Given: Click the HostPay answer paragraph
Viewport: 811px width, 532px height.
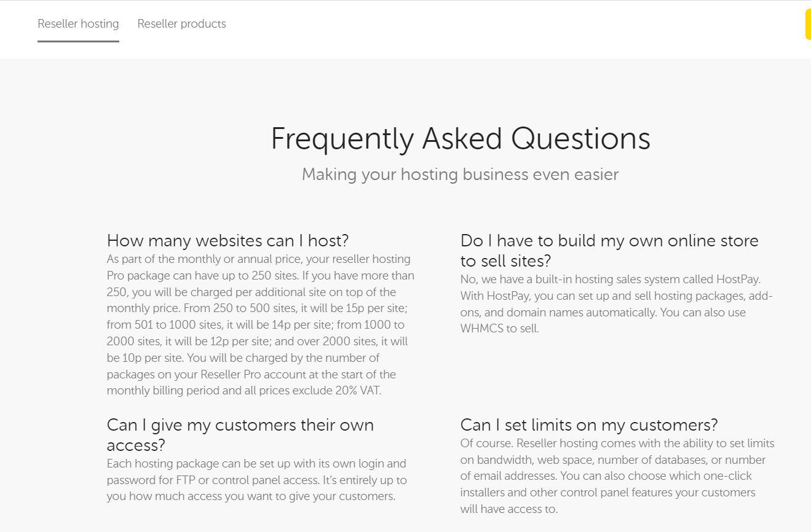Looking at the screenshot, I should click(x=616, y=304).
